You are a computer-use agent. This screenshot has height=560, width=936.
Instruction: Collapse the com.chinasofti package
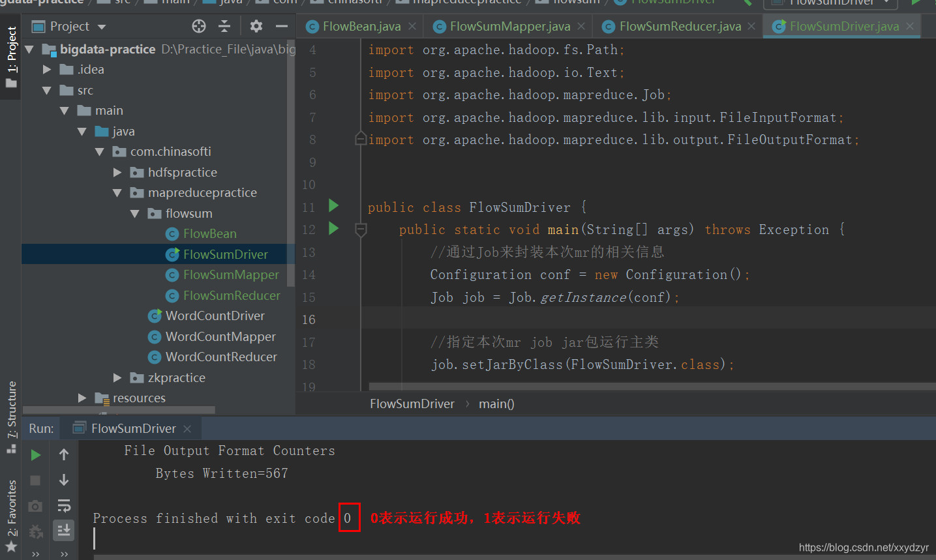99,152
